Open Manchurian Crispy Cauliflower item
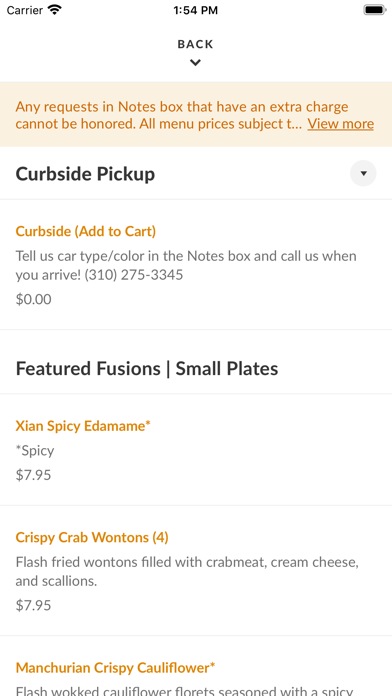This screenshot has width=392, height=696. coord(115,668)
